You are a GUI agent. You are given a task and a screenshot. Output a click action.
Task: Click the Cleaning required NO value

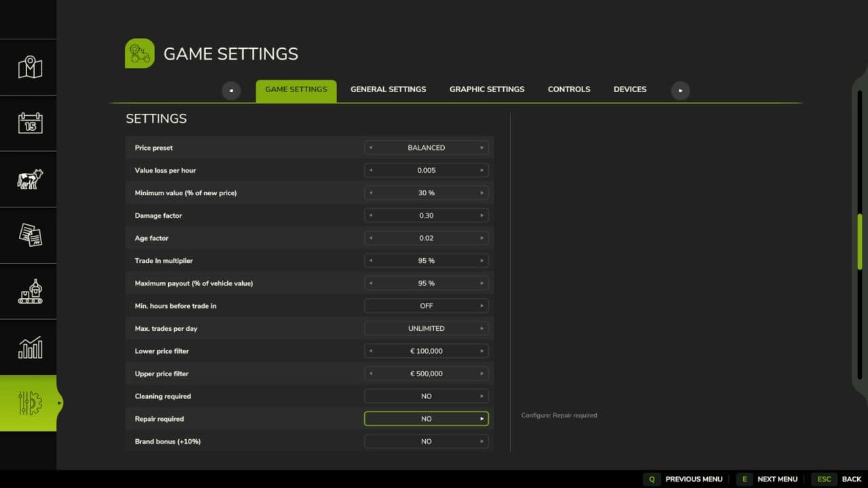(426, 396)
